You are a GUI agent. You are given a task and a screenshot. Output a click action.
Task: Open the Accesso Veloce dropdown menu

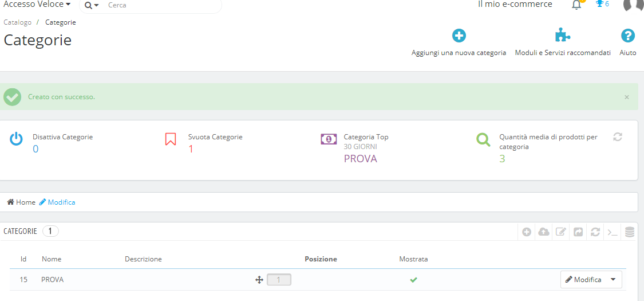click(x=37, y=5)
